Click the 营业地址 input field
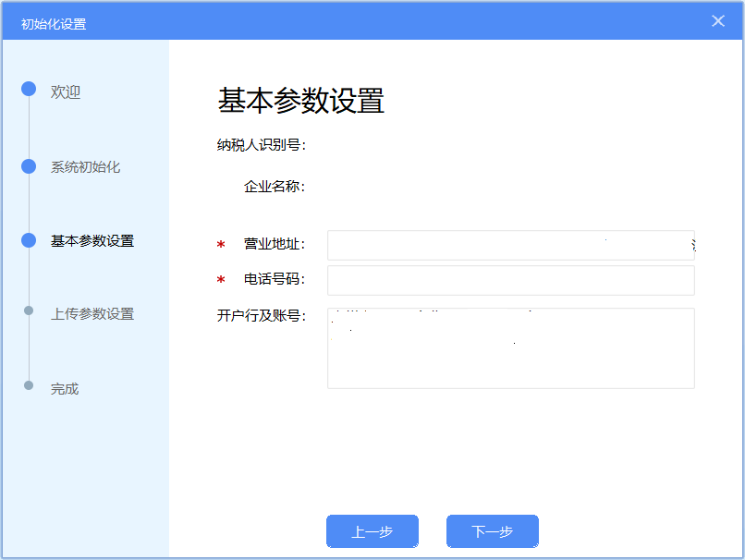This screenshot has width=745, height=560. pos(510,245)
